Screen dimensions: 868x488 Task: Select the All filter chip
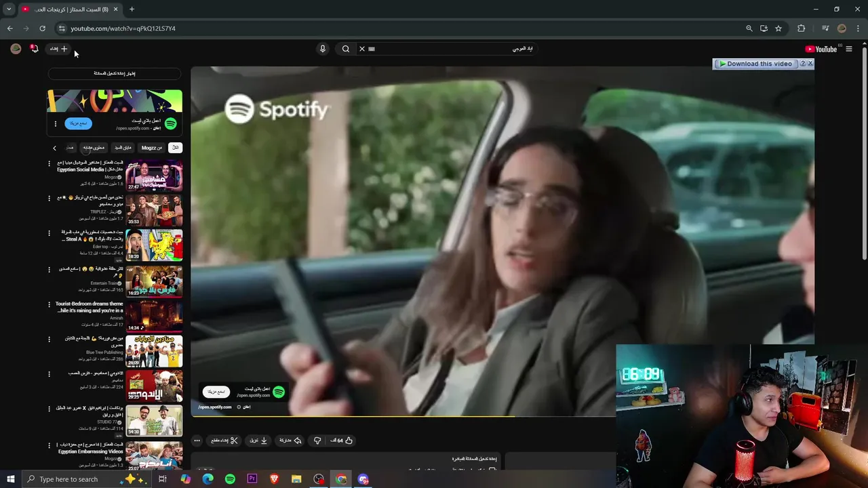pos(175,148)
